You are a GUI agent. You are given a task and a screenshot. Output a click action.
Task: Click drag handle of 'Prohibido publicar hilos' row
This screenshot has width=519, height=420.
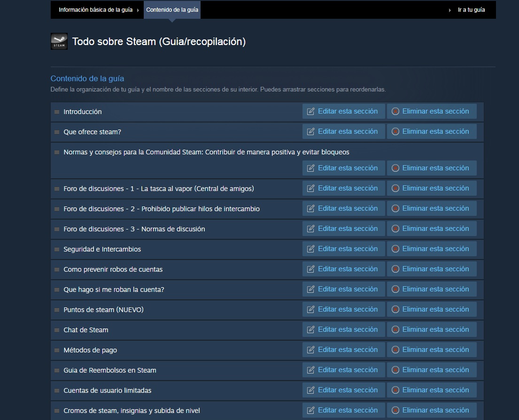57,209
